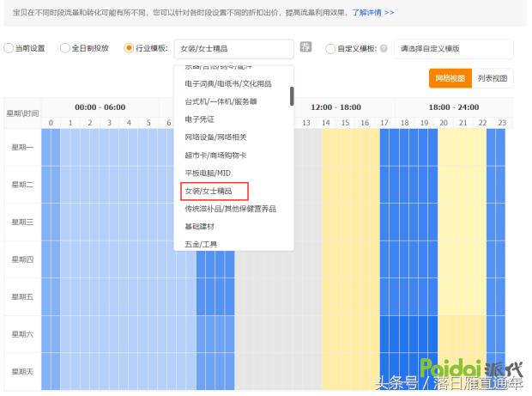Click the 00:00 - 06:00 time range header
Image resolution: width=532 pixels, height=396 pixels.
(x=100, y=107)
